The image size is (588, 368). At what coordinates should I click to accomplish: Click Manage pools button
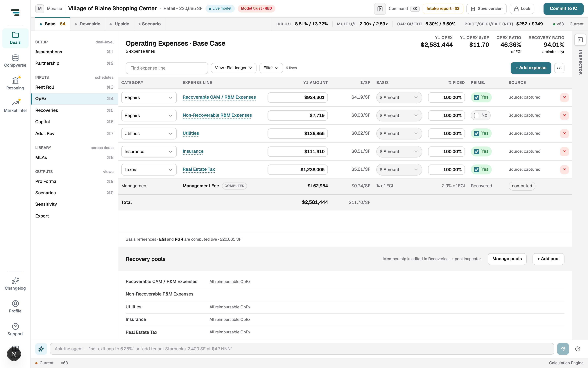(x=507, y=259)
